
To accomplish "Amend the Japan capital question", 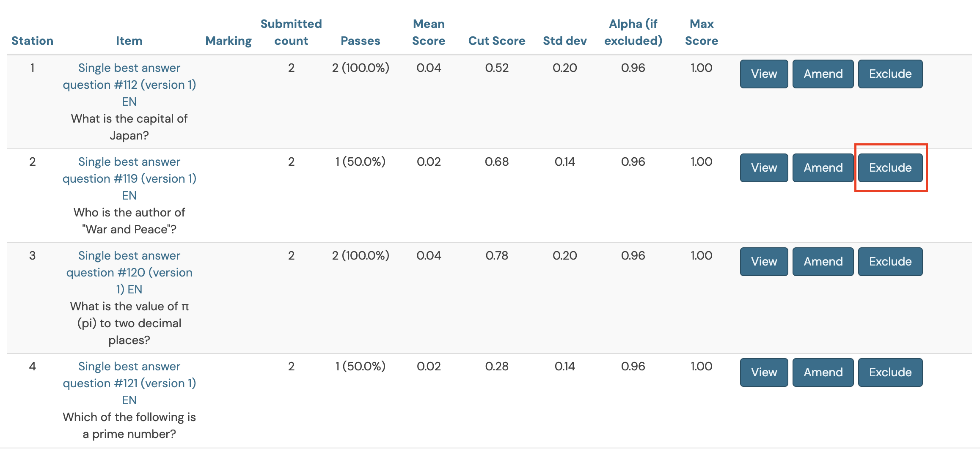I will pyautogui.click(x=823, y=74).
